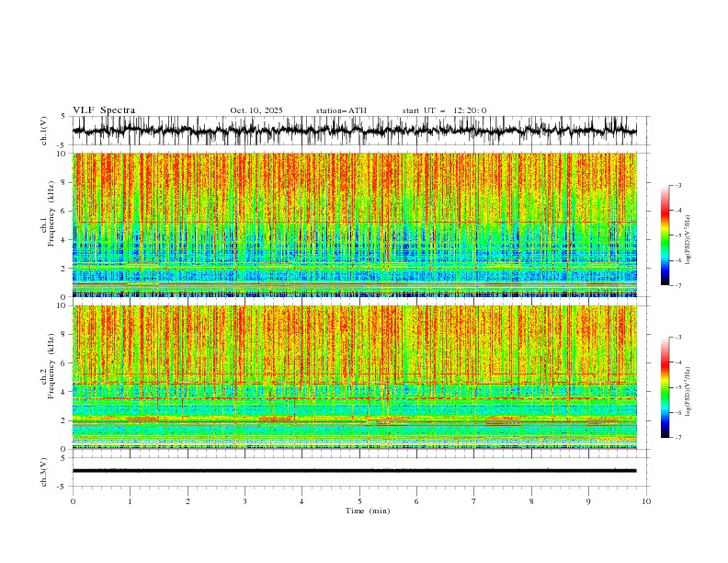
Task: Select the "start UT = 12:20:0" header text
Action: [x=444, y=110]
